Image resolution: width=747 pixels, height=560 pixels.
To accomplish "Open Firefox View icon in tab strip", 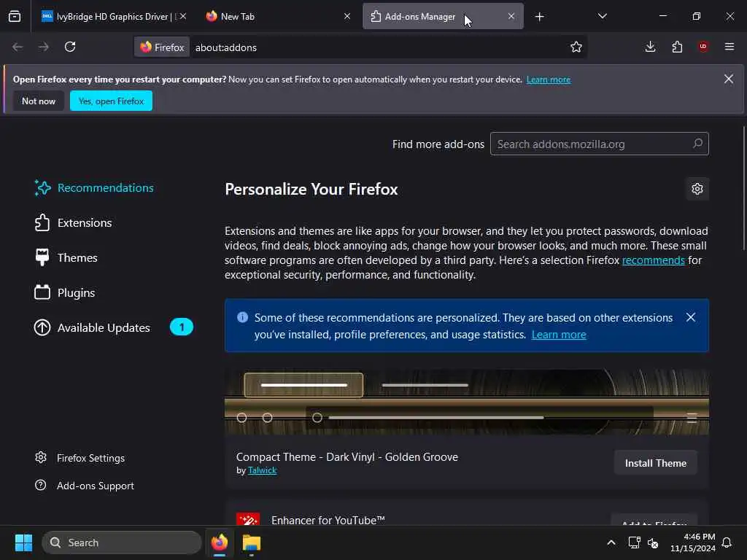I will click(15, 16).
